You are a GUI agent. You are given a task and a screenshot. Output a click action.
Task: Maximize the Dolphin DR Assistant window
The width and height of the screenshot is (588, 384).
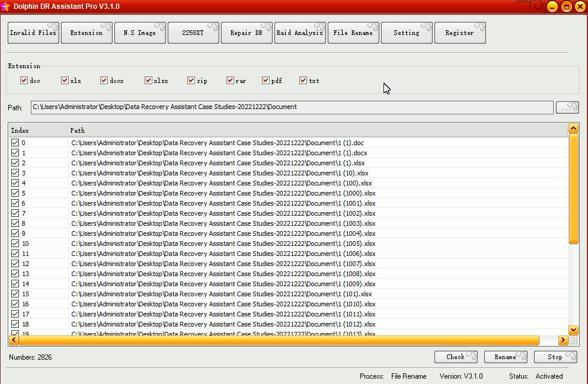pos(567,7)
